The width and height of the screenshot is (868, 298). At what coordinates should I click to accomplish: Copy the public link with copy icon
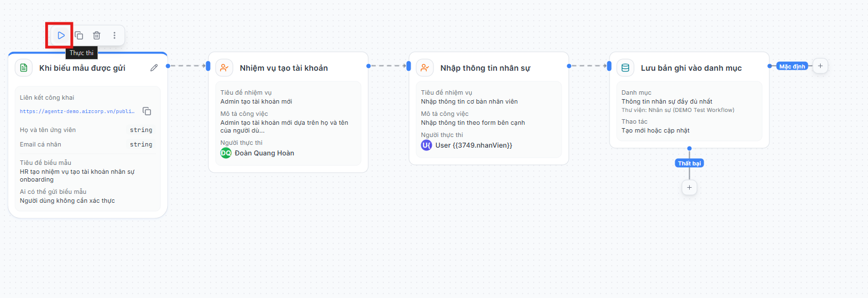pyautogui.click(x=147, y=111)
